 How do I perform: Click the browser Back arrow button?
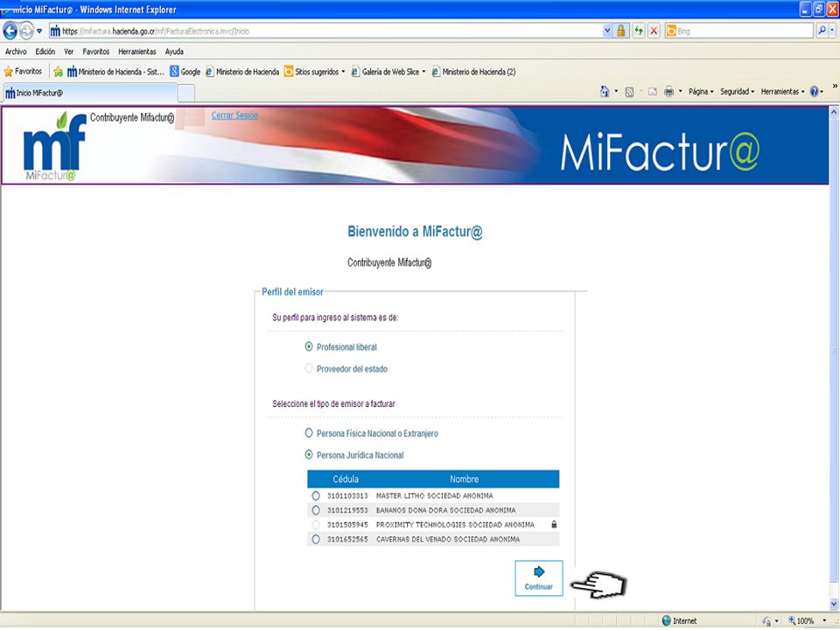[x=10, y=31]
